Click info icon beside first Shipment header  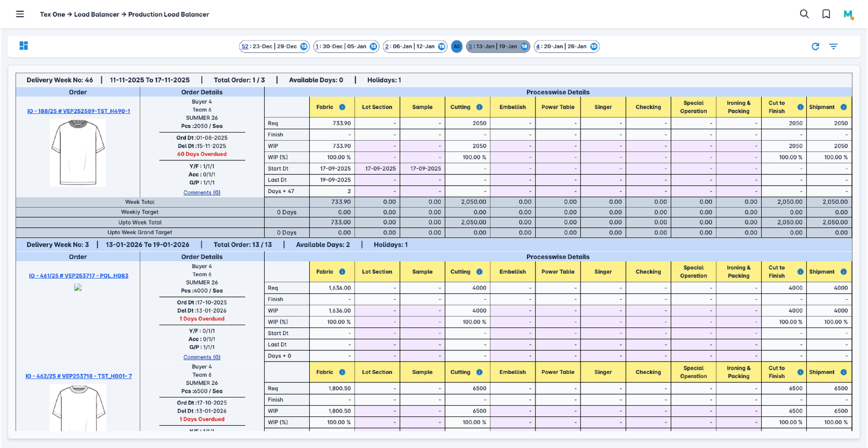[844, 107]
